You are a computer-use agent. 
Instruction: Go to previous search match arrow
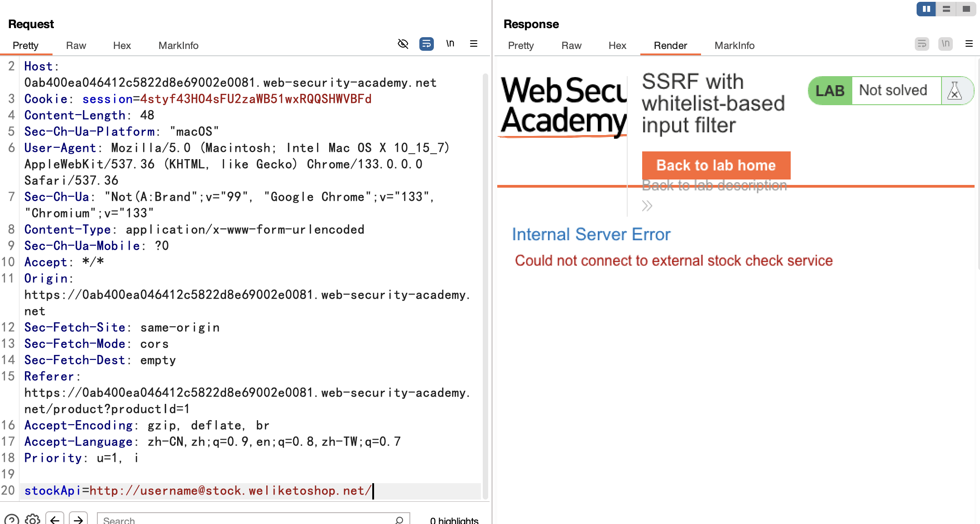55,519
